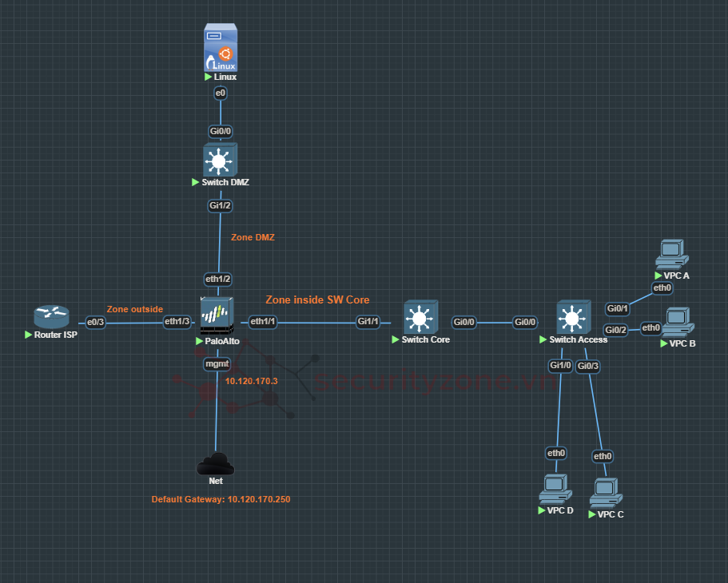Select the eth1/1 interface label
This screenshot has width=728, height=583.
[262, 322]
